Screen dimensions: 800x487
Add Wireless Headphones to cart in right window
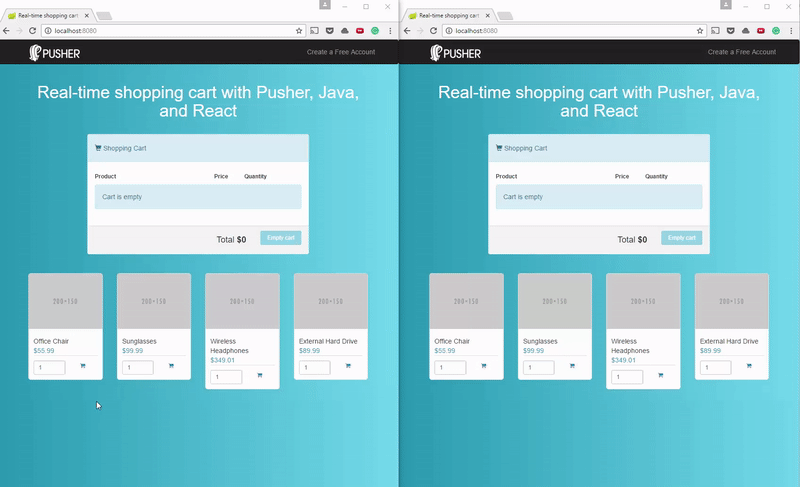pos(661,375)
